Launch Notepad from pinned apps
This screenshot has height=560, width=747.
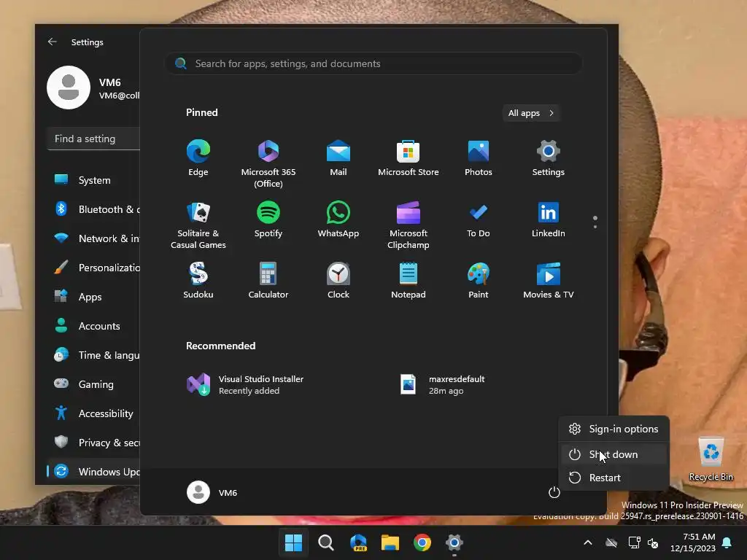(409, 281)
